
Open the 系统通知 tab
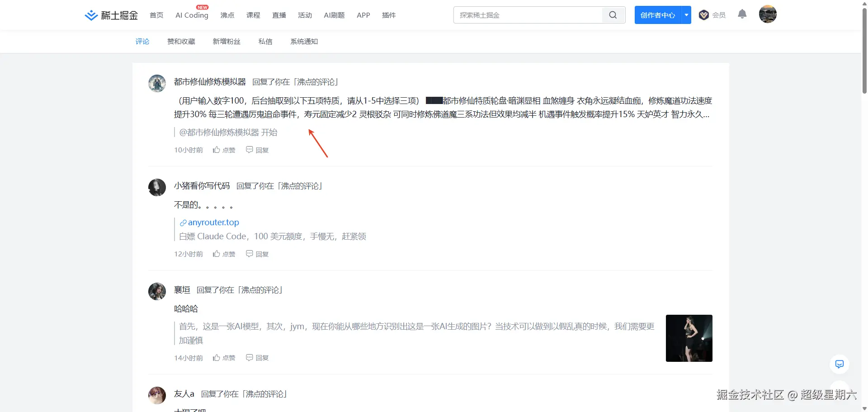tap(304, 41)
